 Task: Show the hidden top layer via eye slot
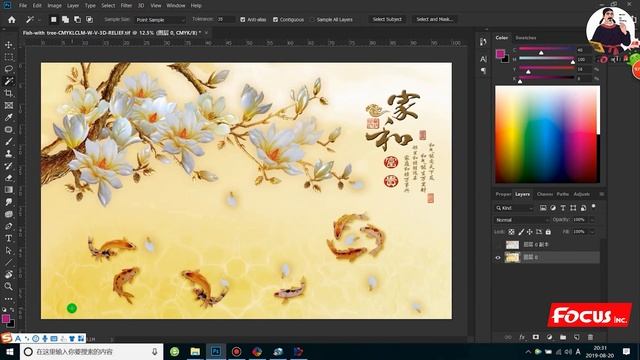click(498, 244)
